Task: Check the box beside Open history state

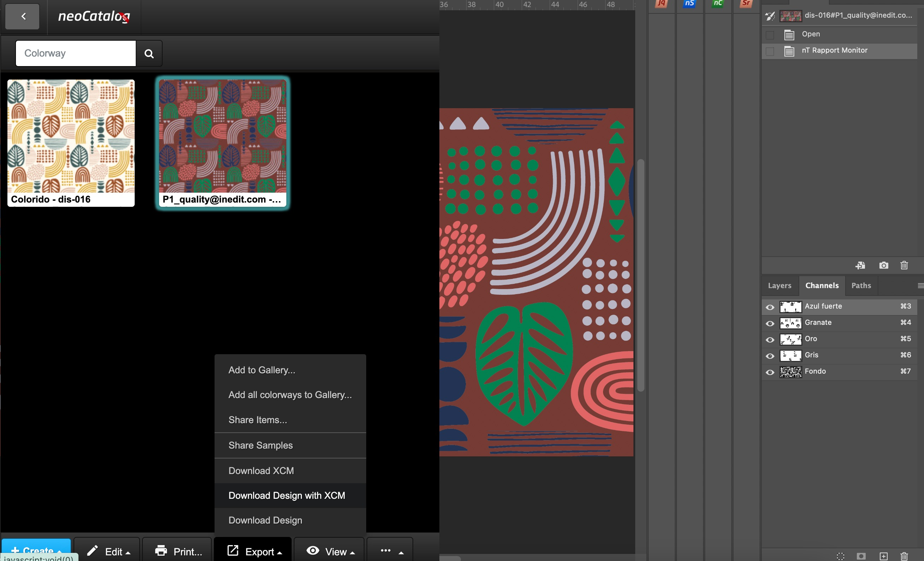Action: coord(770,35)
